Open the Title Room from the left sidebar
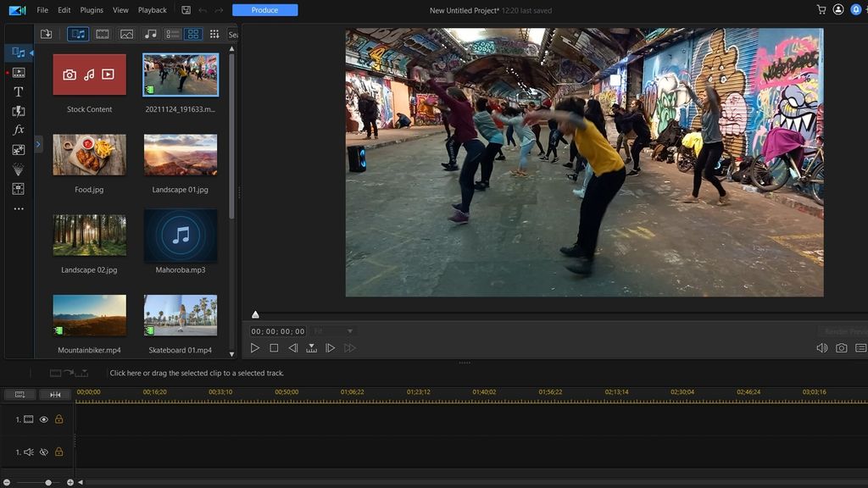 (18, 91)
